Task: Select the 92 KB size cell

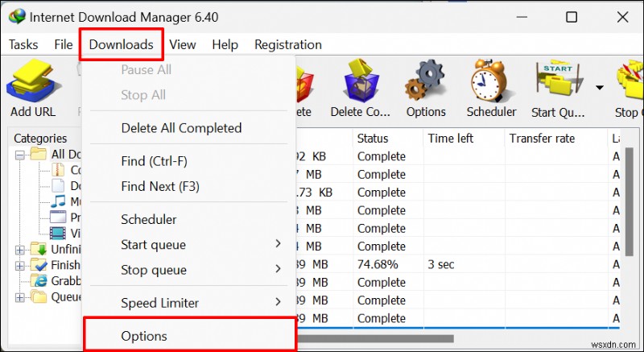Action: (x=311, y=156)
